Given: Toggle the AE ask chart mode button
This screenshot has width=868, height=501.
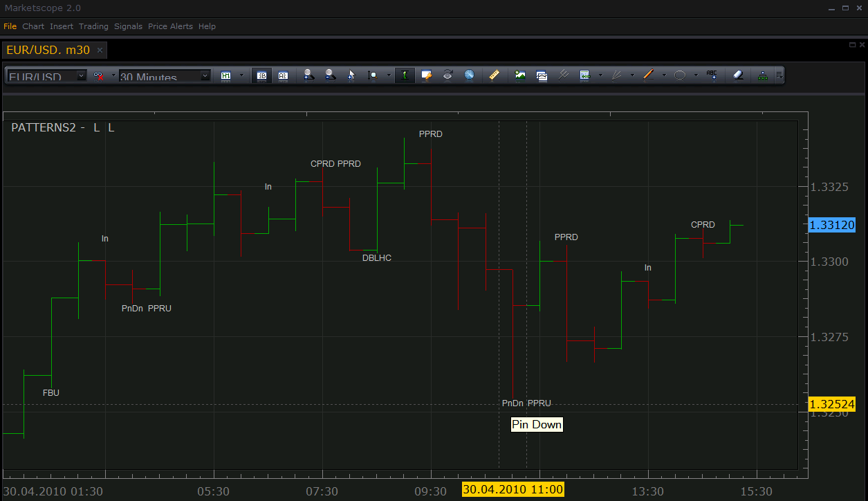Looking at the screenshot, I should [283, 75].
